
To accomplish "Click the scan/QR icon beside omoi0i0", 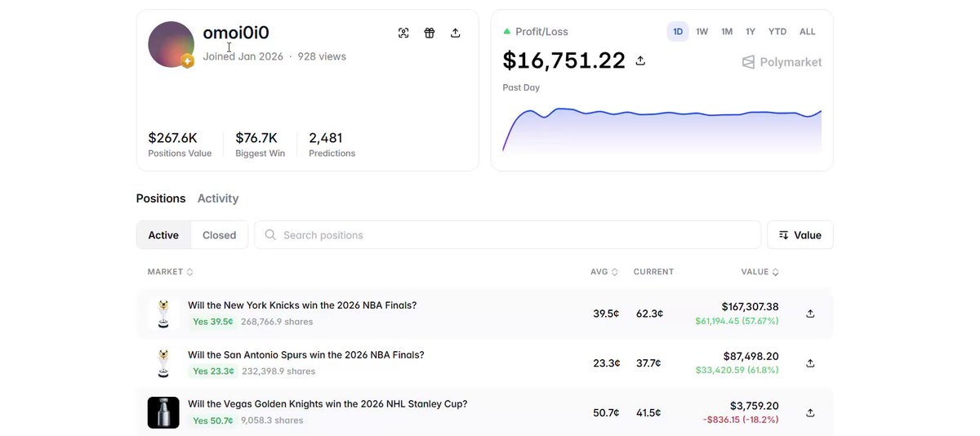I will (403, 33).
